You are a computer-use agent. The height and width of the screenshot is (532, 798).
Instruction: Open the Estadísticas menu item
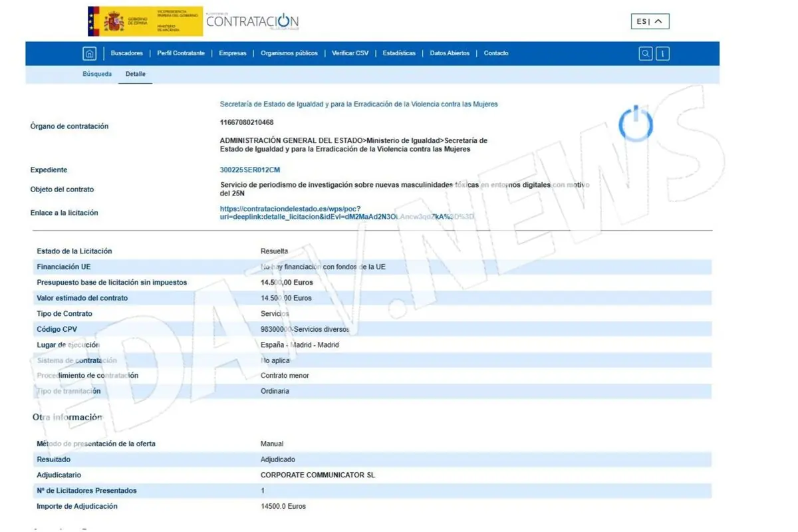tap(399, 53)
